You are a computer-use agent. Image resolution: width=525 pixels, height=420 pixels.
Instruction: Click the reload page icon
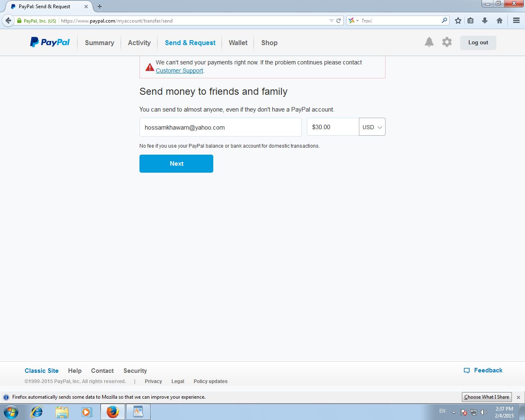(339, 21)
